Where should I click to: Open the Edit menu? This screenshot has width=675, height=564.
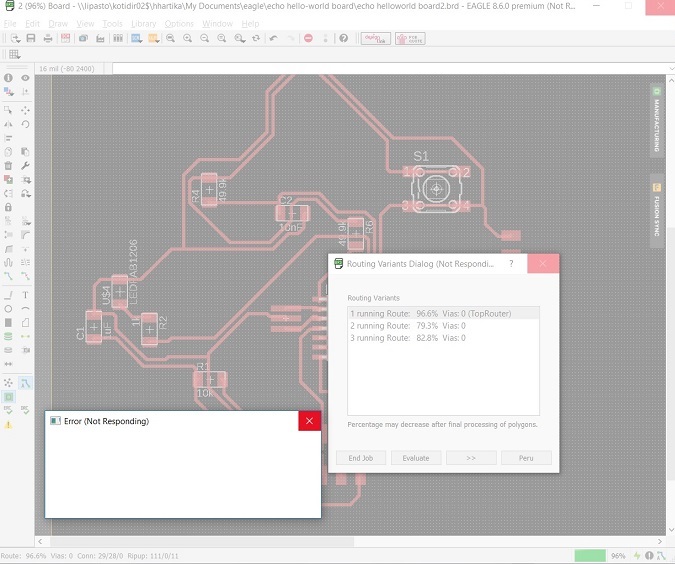coord(32,24)
